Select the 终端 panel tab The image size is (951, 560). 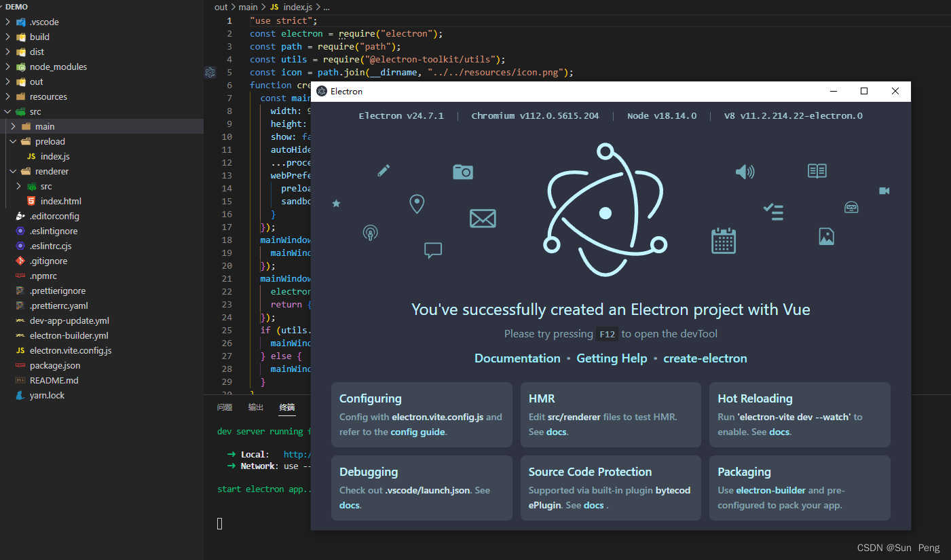(x=287, y=407)
